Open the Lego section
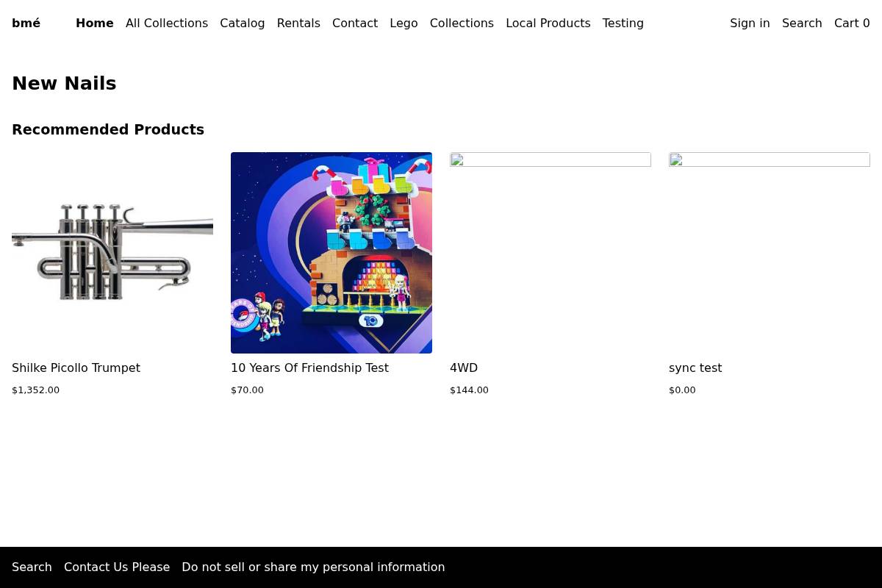 pyautogui.click(x=404, y=23)
